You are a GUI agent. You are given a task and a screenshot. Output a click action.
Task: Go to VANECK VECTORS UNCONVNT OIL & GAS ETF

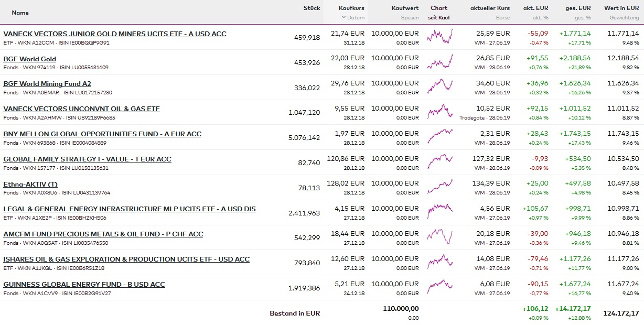[81, 109]
